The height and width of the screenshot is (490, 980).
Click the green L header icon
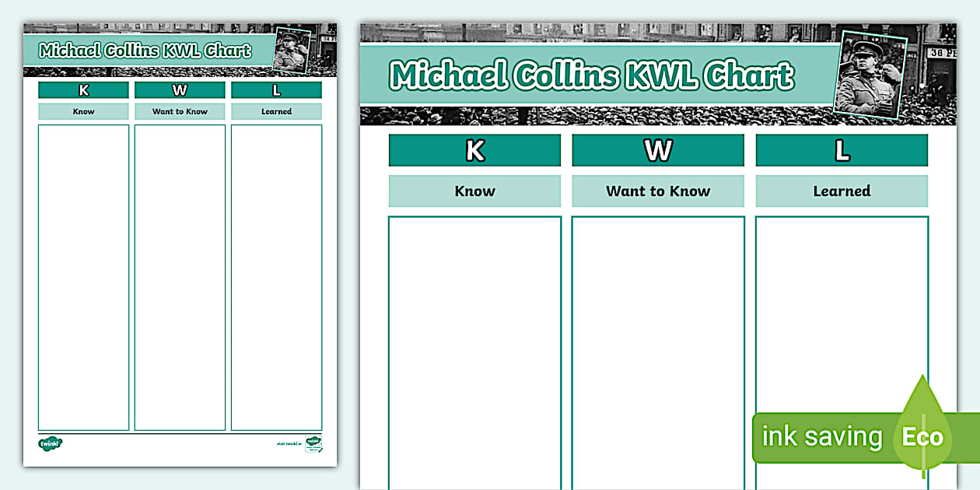click(x=842, y=150)
